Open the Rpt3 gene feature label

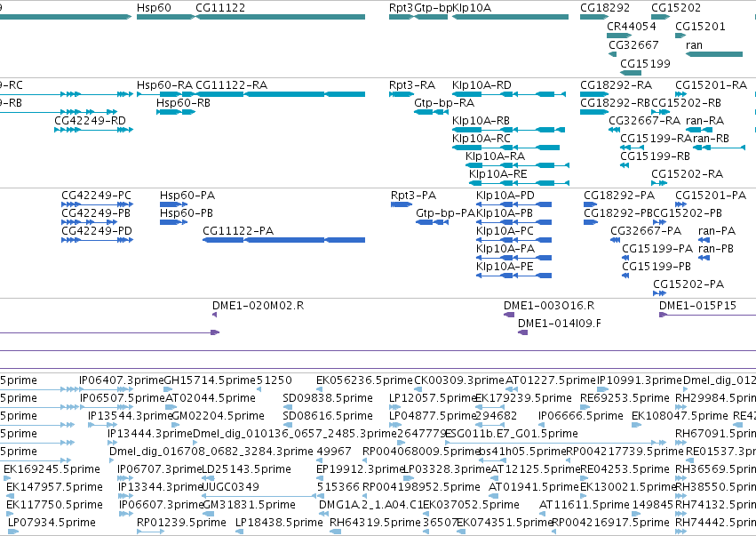pos(402,8)
